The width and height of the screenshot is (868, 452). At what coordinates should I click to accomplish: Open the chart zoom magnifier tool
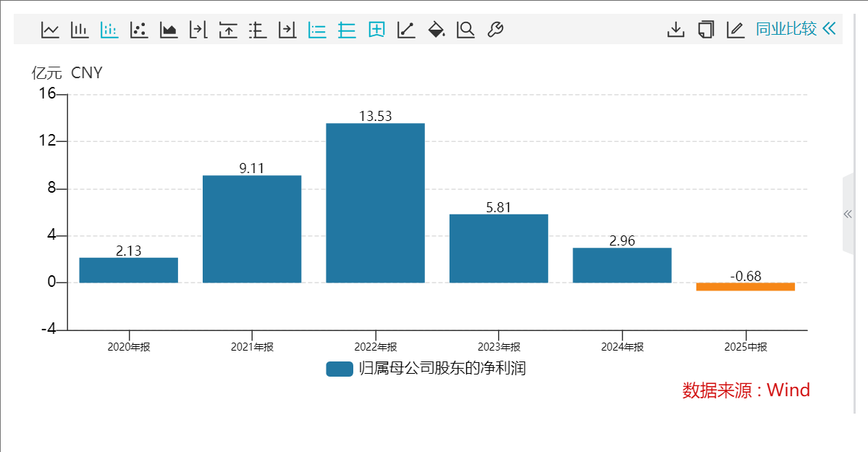(x=465, y=30)
